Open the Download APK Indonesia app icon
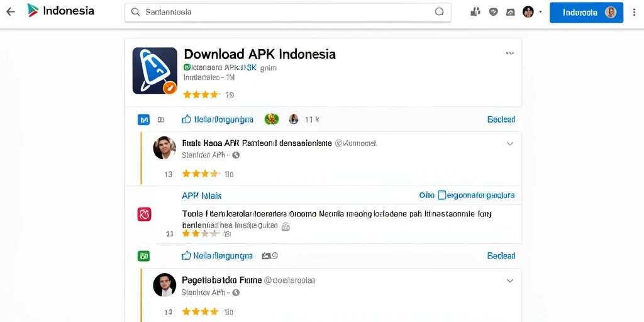 (x=155, y=70)
